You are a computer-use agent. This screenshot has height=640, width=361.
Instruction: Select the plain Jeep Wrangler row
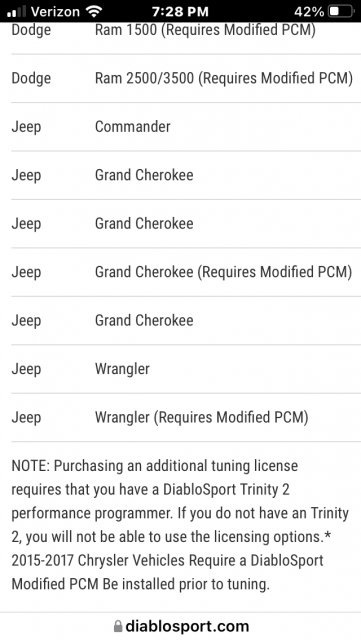(x=186, y=369)
